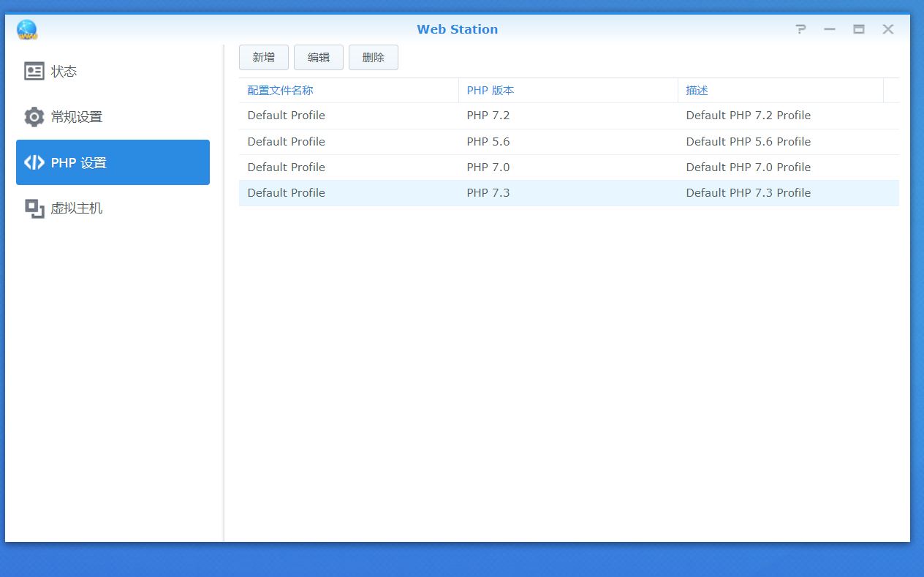Select the PHP 7.2 profile row
Image resolution: width=924 pixels, height=577 pixels.
tap(569, 116)
